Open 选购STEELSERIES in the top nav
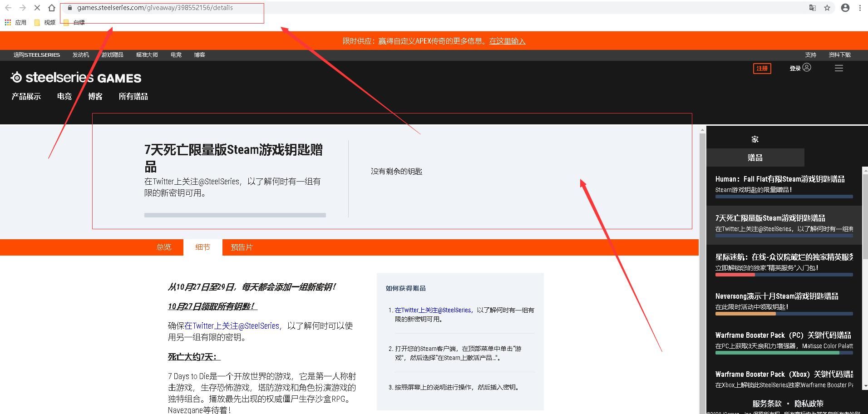The width and height of the screenshot is (868, 414). click(x=37, y=55)
